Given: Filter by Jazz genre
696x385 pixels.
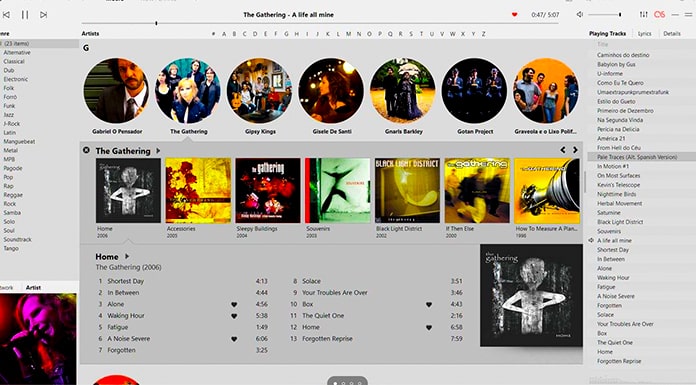Looking at the screenshot, I should [8, 115].
